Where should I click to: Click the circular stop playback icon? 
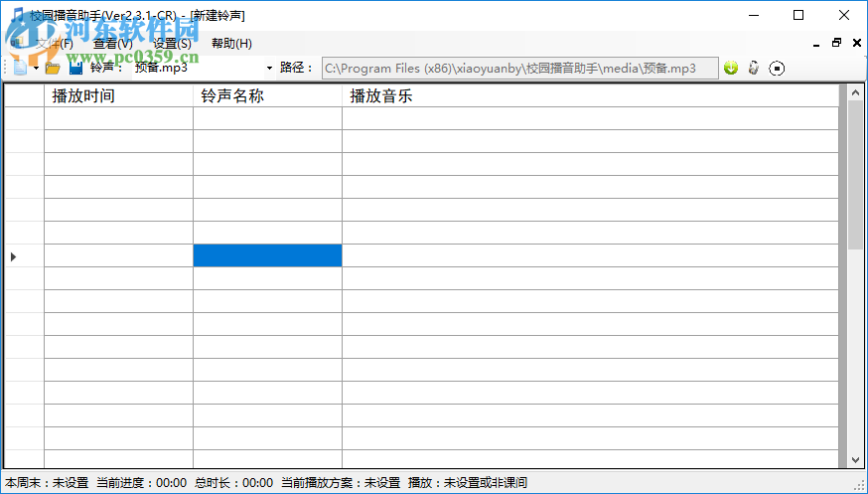point(777,69)
